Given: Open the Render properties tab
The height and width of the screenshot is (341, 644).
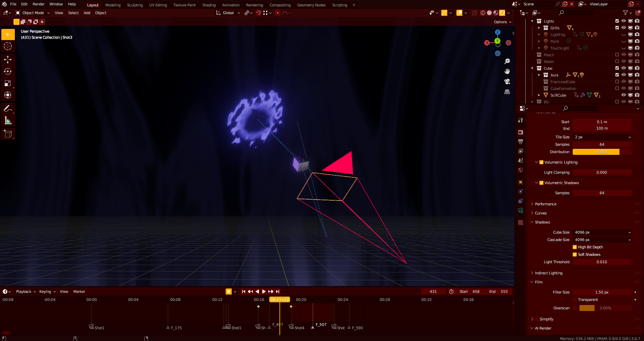Looking at the screenshot, I should click(521, 132).
